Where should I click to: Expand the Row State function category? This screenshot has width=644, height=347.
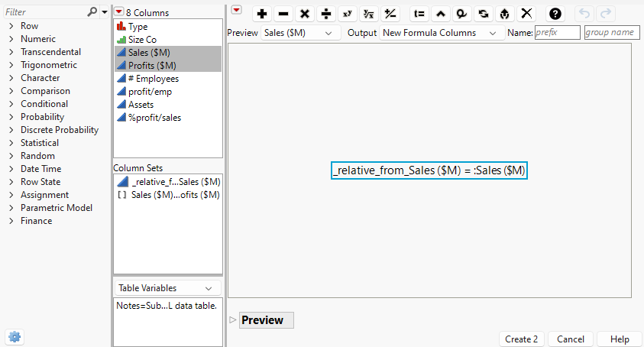(x=11, y=182)
